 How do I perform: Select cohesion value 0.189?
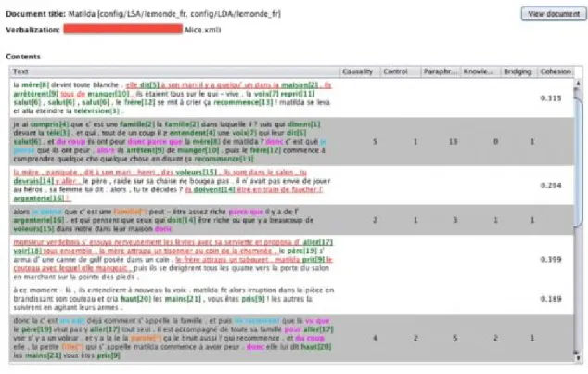point(551,299)
